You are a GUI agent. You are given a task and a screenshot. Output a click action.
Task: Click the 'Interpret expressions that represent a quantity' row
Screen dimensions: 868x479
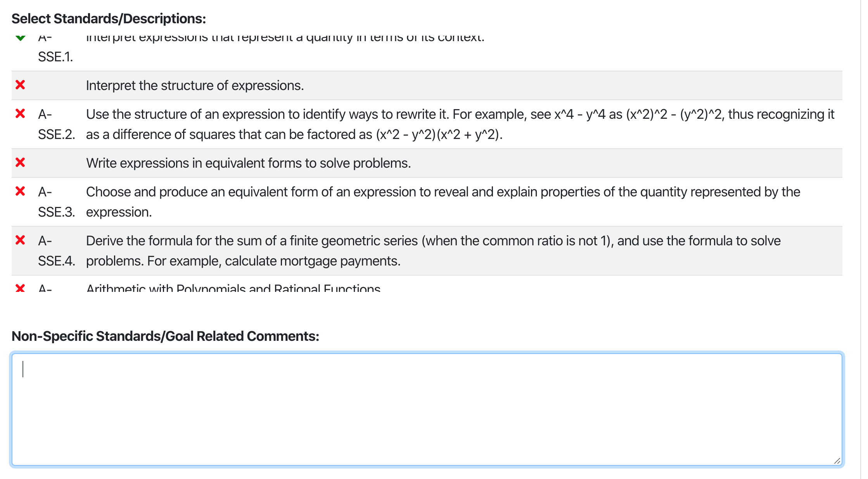pos(285,38)
